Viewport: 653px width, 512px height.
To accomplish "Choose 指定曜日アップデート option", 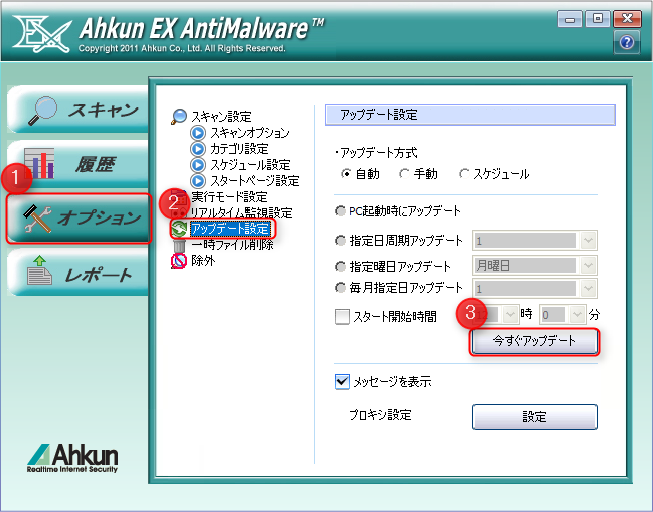I will point(340,266).
